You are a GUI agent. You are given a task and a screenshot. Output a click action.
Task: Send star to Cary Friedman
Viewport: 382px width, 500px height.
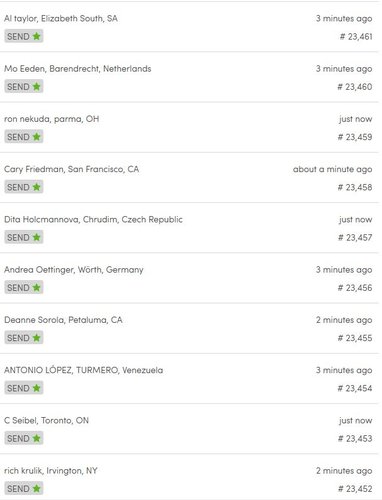(x=24, y=187)
